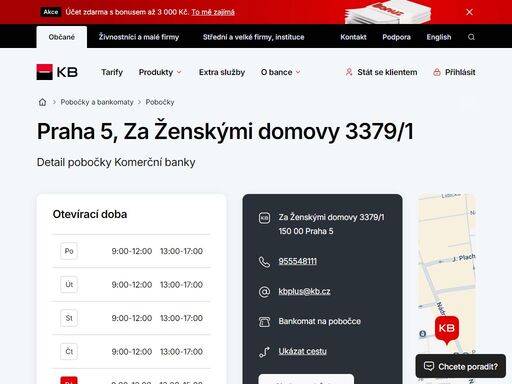Go to the home breadcrumb icon
The height and width of the screenshot is (384, 512).
pos(42,102)
